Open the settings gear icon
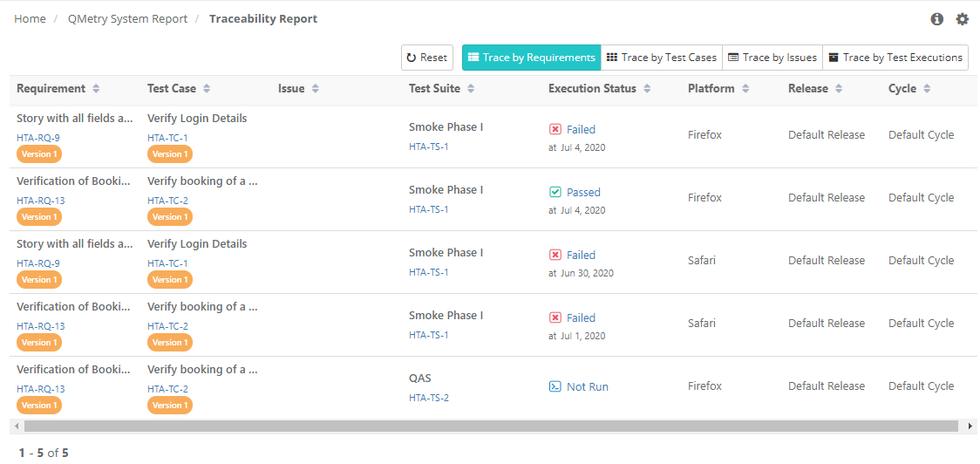The width and height of the screenshot is (980, 464). point(962,19)
